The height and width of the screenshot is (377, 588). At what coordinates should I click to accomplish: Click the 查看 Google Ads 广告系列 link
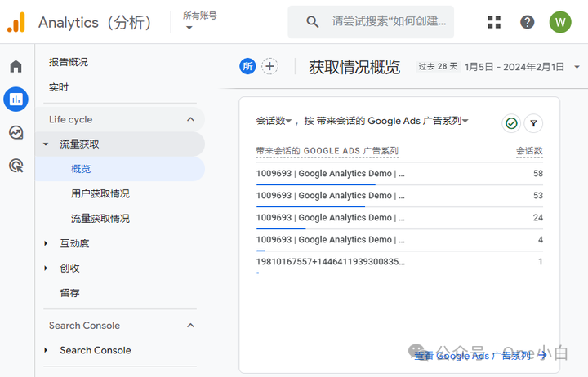point(473,355)
